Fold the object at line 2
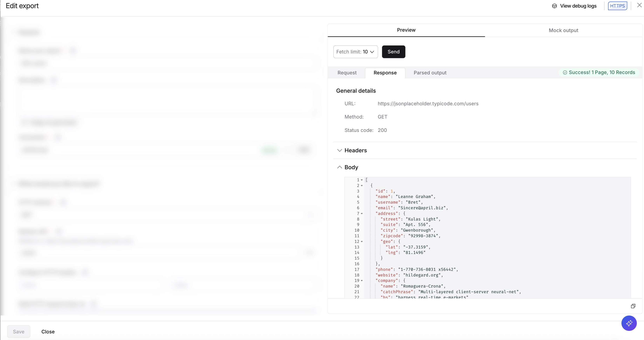The image size is (644, 340). (x=361, y=186)
